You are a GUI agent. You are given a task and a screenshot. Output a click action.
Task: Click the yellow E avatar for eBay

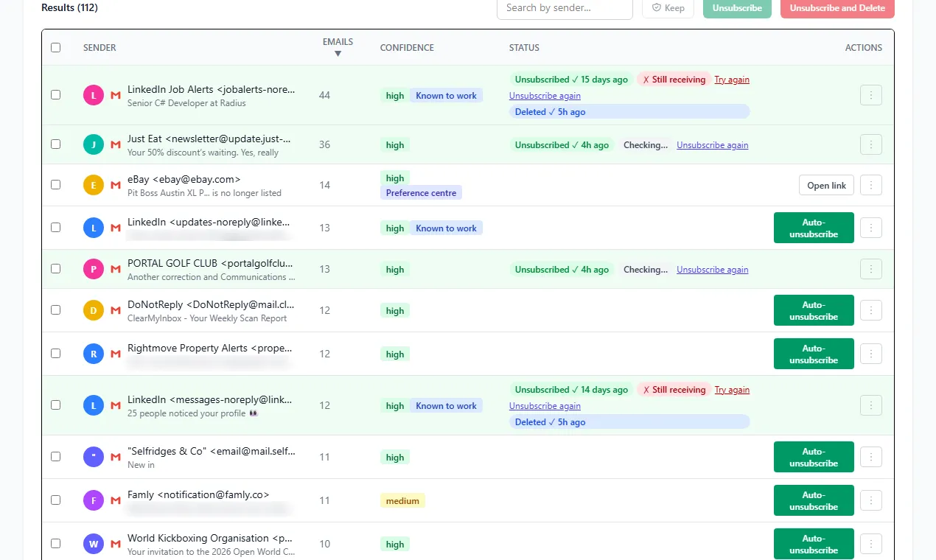(94, 185)
